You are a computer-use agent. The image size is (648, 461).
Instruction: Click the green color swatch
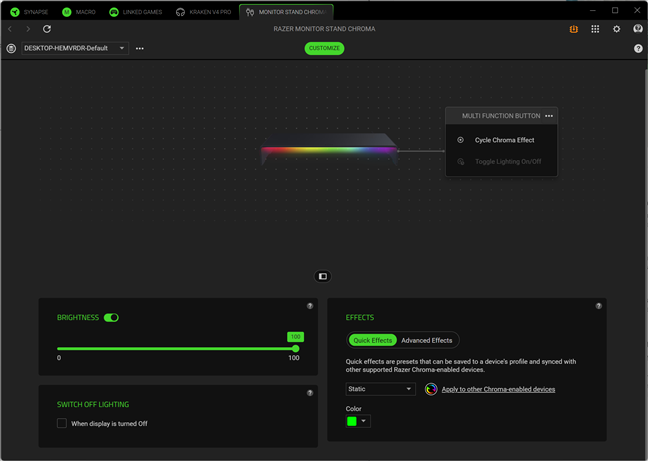point(352,421)
